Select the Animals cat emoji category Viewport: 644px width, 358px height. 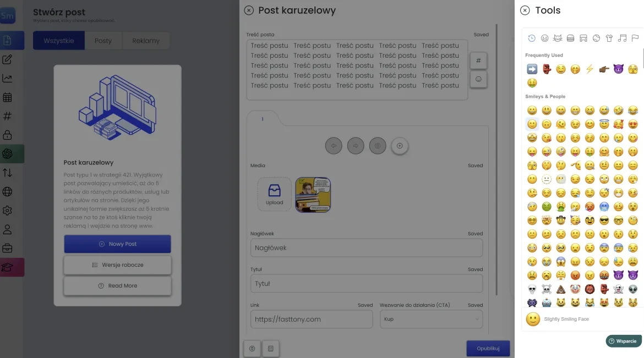pos(558,38)
